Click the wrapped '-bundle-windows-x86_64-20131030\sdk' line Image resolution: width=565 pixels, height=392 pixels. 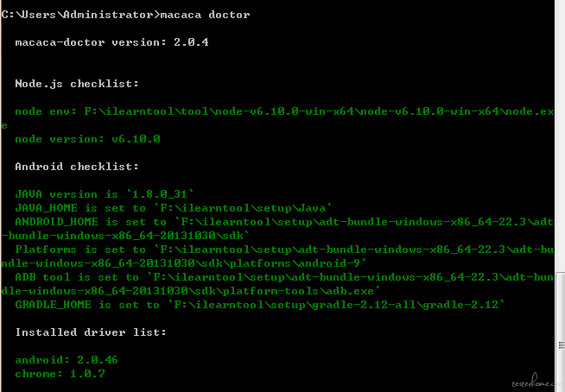coord(125,236)
